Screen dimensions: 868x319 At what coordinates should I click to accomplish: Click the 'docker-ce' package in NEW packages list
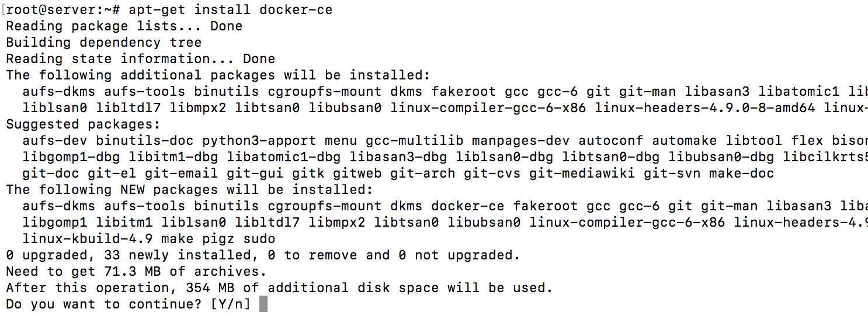tap(468, 206)
